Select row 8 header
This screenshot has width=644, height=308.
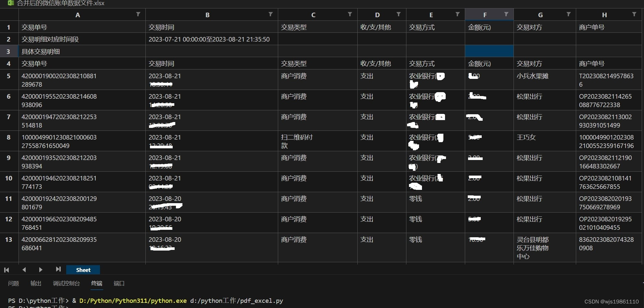9,141
